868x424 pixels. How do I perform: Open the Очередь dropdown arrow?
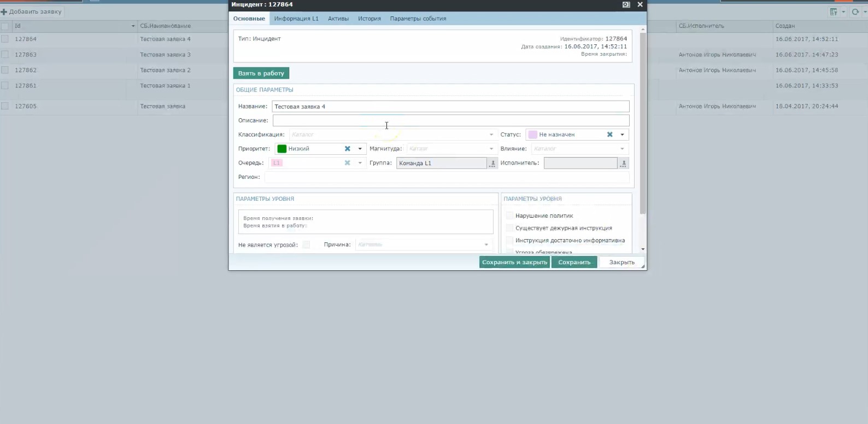point(360,163)
